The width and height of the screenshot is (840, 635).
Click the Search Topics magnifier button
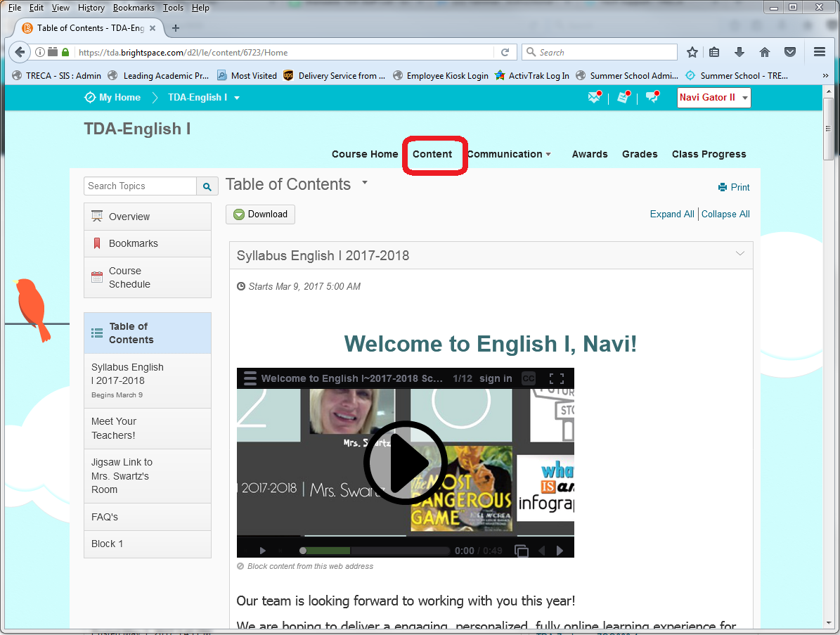coord(207,186)
